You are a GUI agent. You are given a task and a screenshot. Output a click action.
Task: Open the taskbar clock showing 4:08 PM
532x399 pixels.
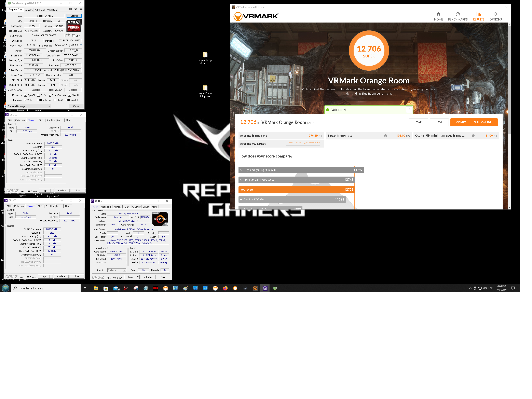tap(502, 288)
